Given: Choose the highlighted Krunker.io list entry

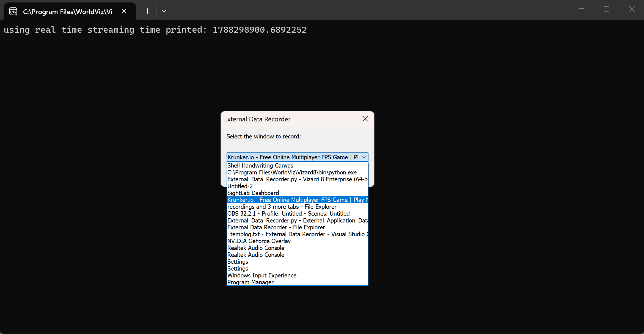Looking at the screenshot, I should [x=298, y=200].
